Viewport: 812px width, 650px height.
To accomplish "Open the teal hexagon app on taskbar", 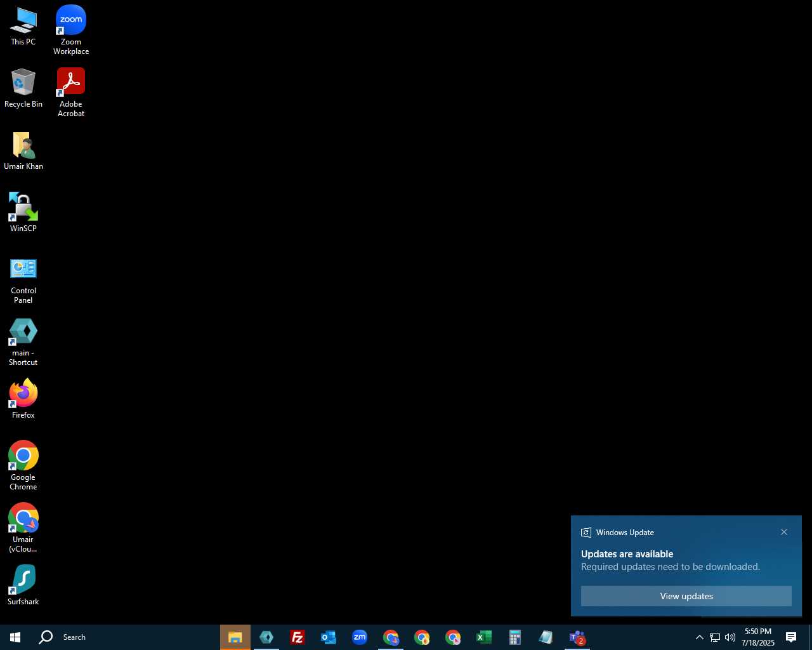I will pos(266,637).
